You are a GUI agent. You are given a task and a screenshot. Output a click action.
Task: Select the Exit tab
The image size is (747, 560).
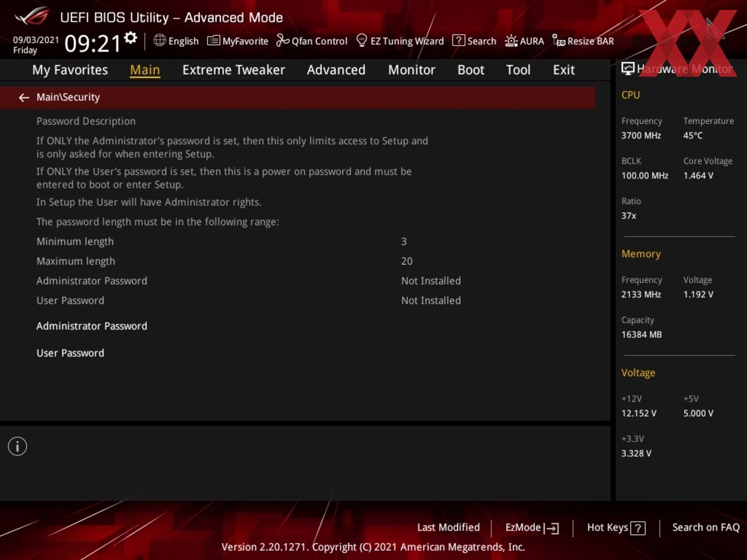[564, 70]
